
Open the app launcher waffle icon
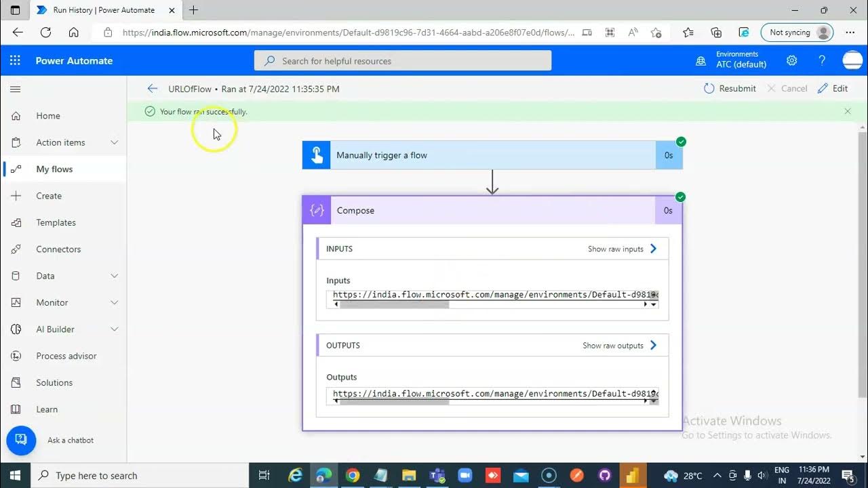(15, 60)
